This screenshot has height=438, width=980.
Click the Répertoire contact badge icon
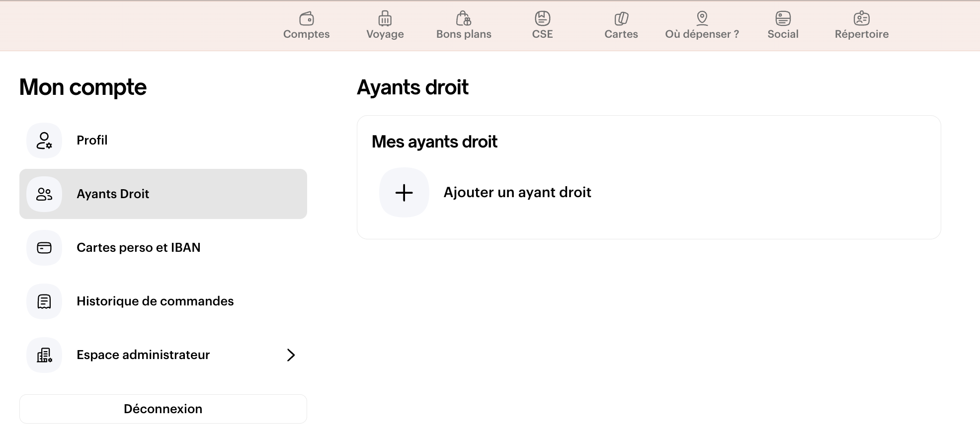[x=861, y=19]
